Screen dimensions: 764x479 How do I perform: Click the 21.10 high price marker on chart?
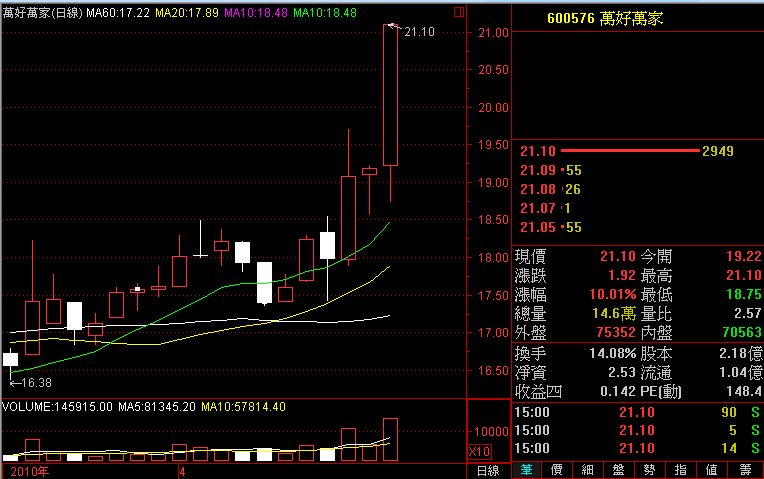point(419,32)
